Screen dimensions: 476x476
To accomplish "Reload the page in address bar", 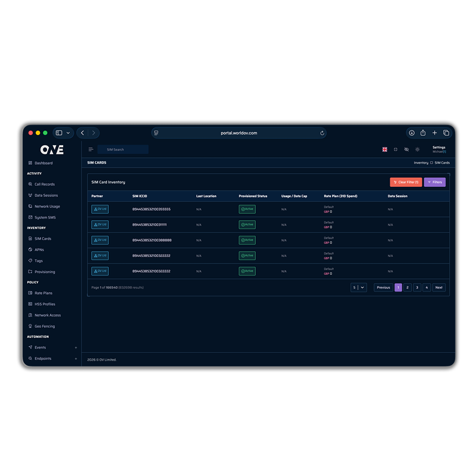I will click(322, 133).
